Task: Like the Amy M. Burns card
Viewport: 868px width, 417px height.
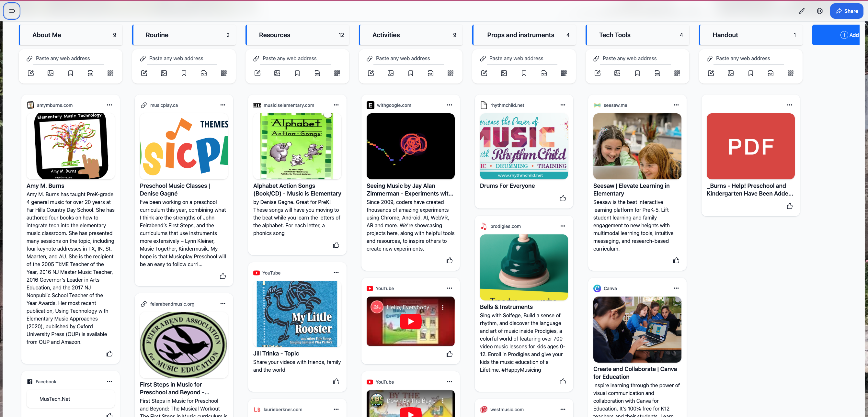Action: (x=109, y=354)
